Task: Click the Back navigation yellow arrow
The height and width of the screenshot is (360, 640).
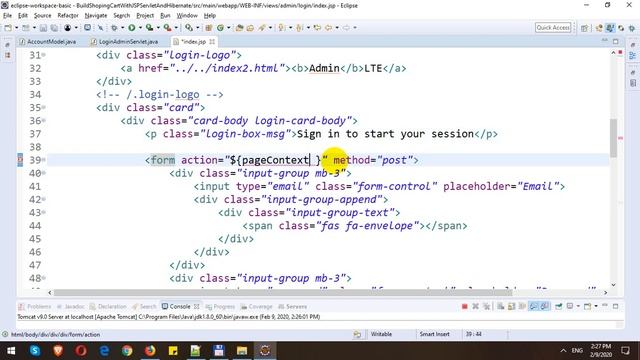Action: [x=329, y=27]
